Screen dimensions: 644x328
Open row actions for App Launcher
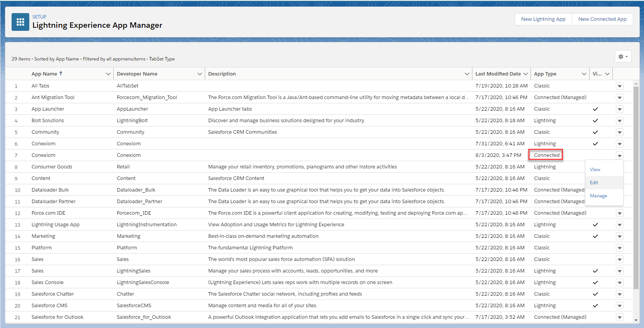tap(619, 109)
